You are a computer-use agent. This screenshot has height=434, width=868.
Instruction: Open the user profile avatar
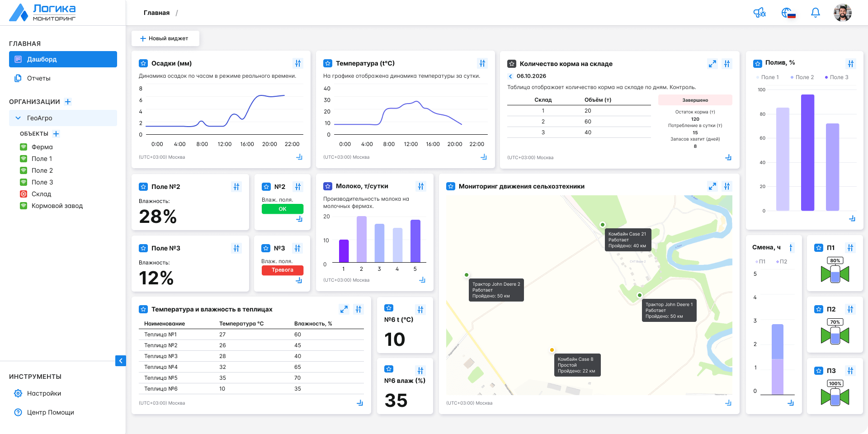[843, 13]
